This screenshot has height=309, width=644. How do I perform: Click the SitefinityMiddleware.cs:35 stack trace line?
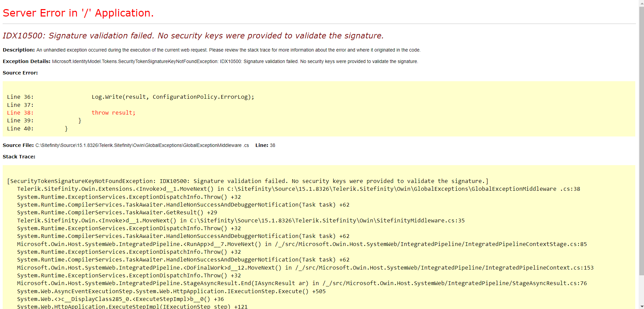241,221
